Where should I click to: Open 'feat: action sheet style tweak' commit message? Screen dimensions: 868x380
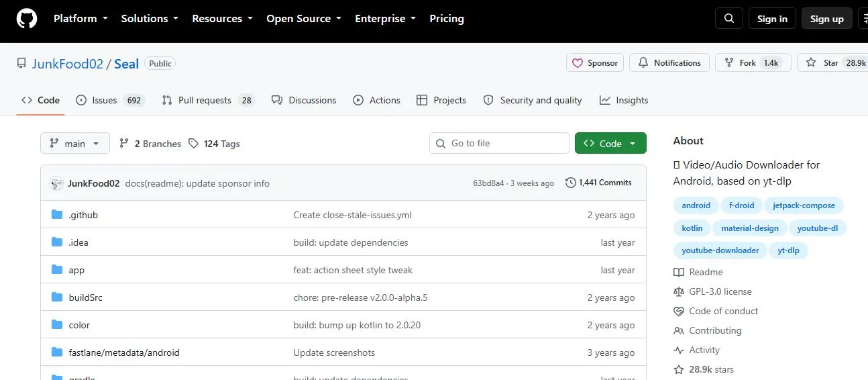click(353, 270)
